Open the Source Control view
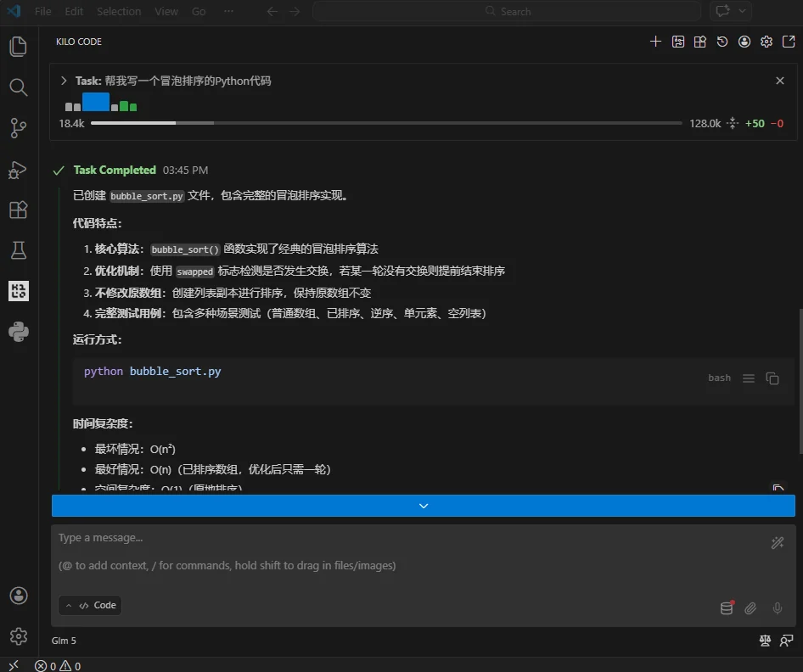This screenshot has height=672, width=803. [x=19, y=128]
